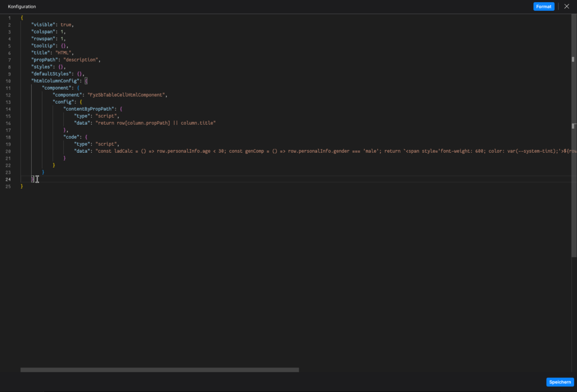This screenshot has height=392, width=577.
Task: Click the "visible": true value
Action: pyautogui.click(x=66, y=24)
